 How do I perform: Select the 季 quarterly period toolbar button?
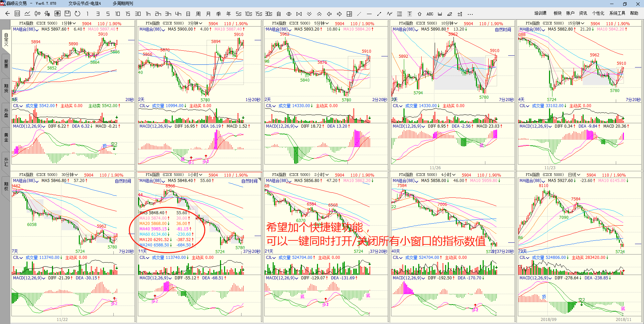pos(218,14)
